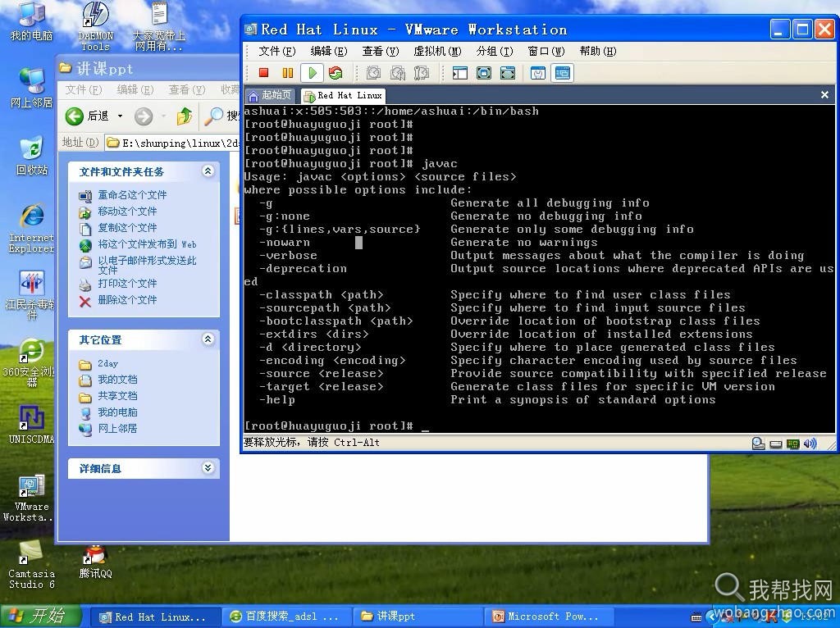
Task: Open 我的文档 in 其它位置 list
Action: pos(117,380)
